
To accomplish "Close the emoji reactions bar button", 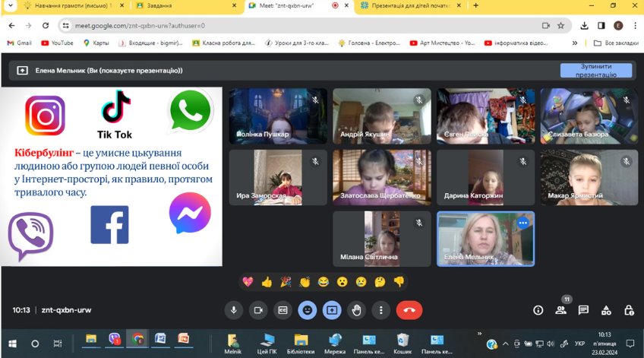I will coord(308,310).
